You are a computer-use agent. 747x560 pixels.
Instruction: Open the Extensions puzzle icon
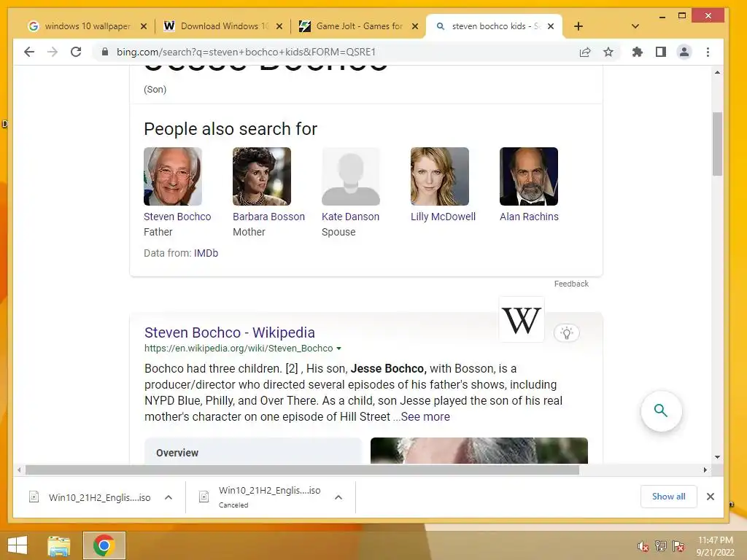pos(637,52)
